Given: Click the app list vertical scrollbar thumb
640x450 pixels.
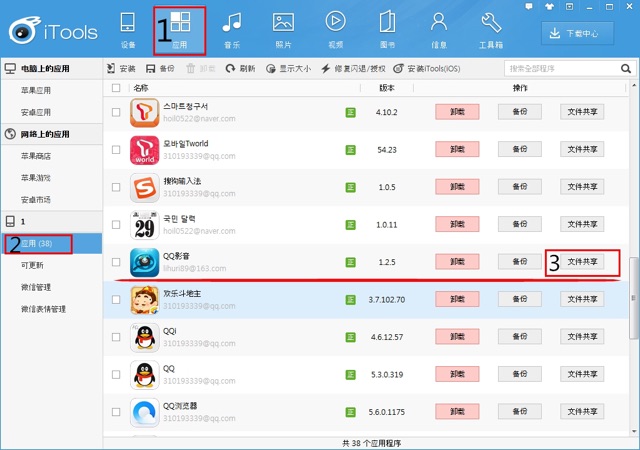Looking at the screenshot, I should tap(633, 298).
